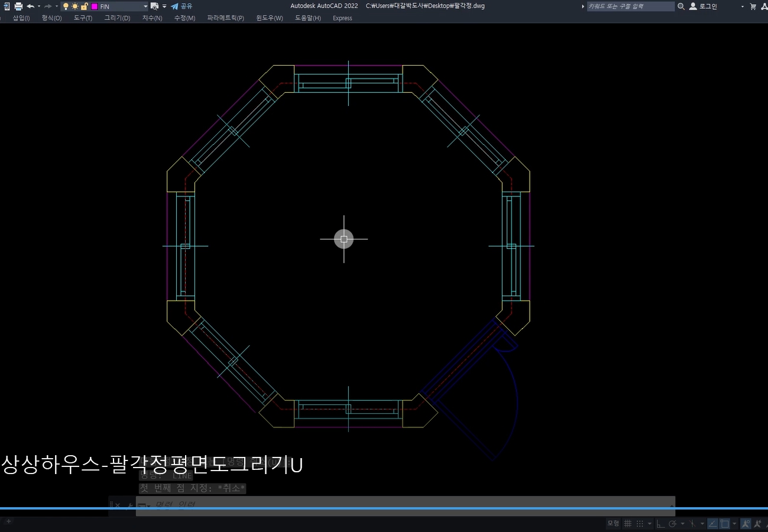Toggle the layer lightbulb on/off
768x532 pixels.
point(66,7)
